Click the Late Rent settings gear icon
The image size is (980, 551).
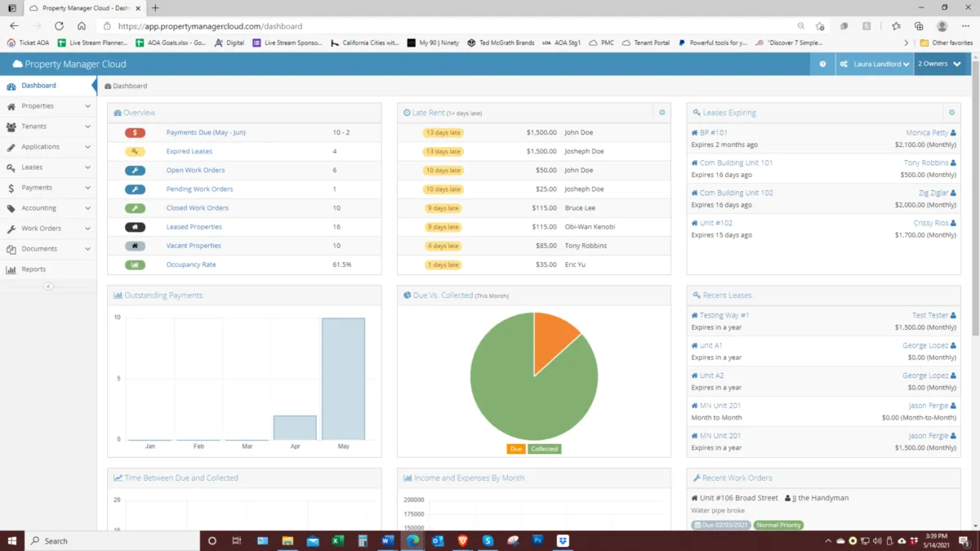coord(661,113)
